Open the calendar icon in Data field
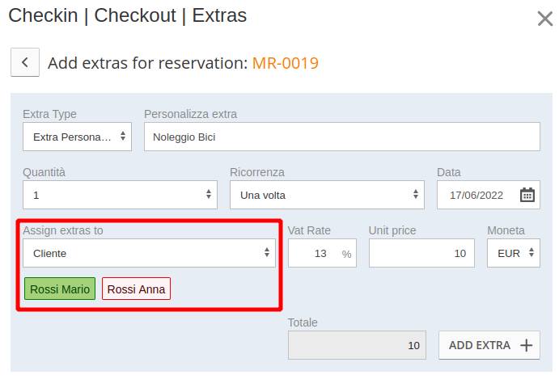559x392 pixels. (x=527, y=195)
